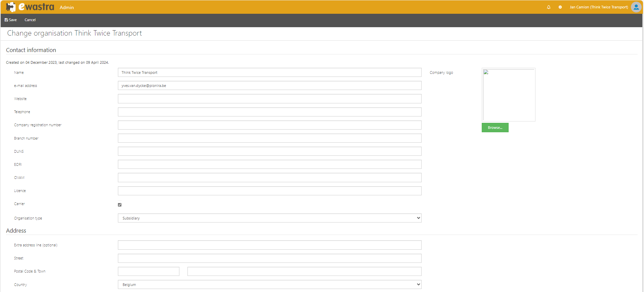The image size is (644, 292).
Task: Click the Postal Code input field
Action: pos(148,271)
